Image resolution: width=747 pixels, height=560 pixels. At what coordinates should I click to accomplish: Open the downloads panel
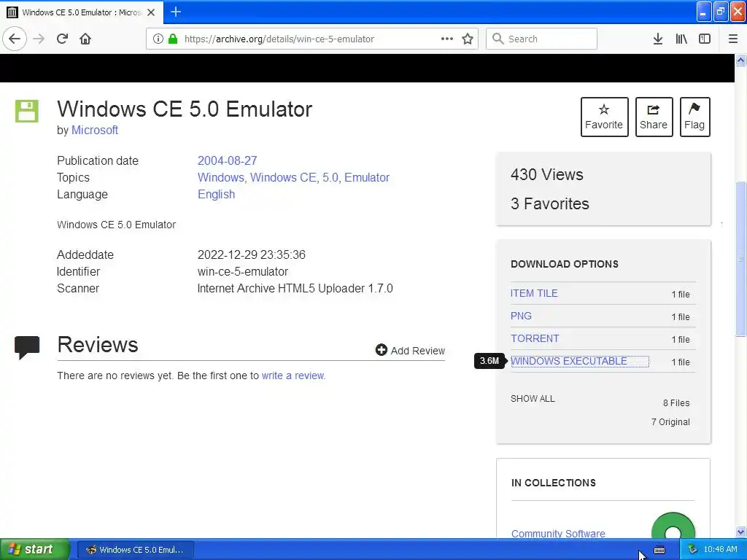pos(658,39)
